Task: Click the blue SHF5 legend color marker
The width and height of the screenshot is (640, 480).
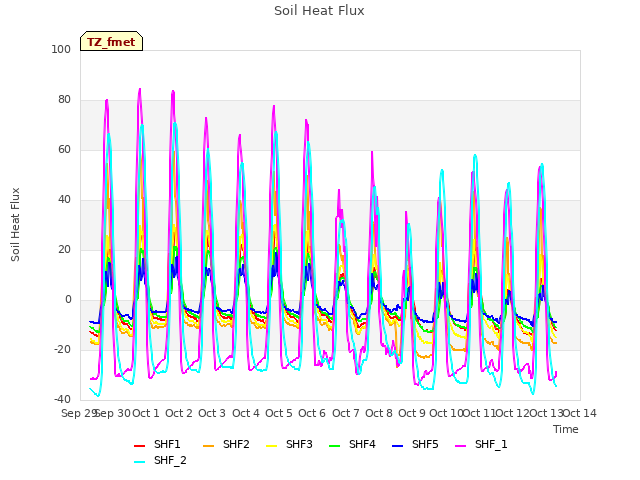Action: [x=398, y=446]
